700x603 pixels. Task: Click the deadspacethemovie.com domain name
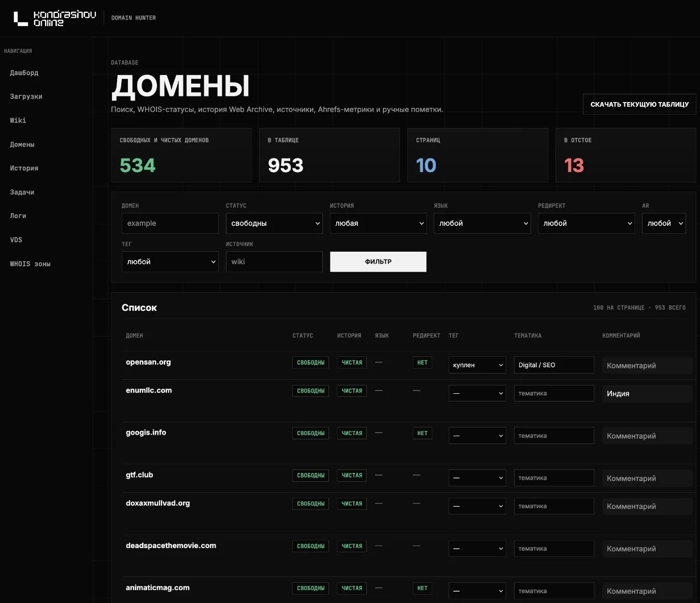pyautogui.click(x=171, y=545)
